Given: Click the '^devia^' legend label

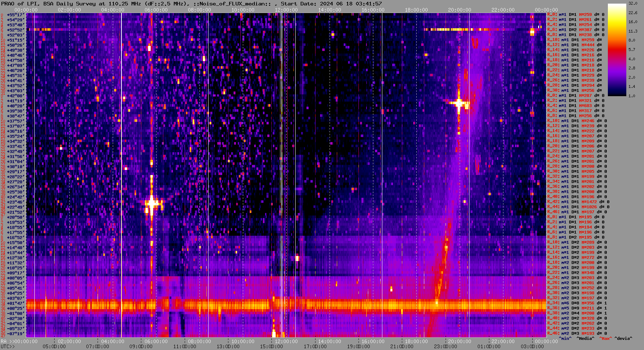Looking at the screenshot, I should coord(623,338).
